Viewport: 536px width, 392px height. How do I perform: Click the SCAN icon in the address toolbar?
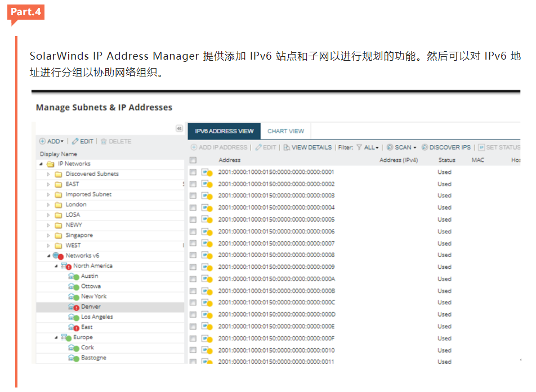[390, 147]
